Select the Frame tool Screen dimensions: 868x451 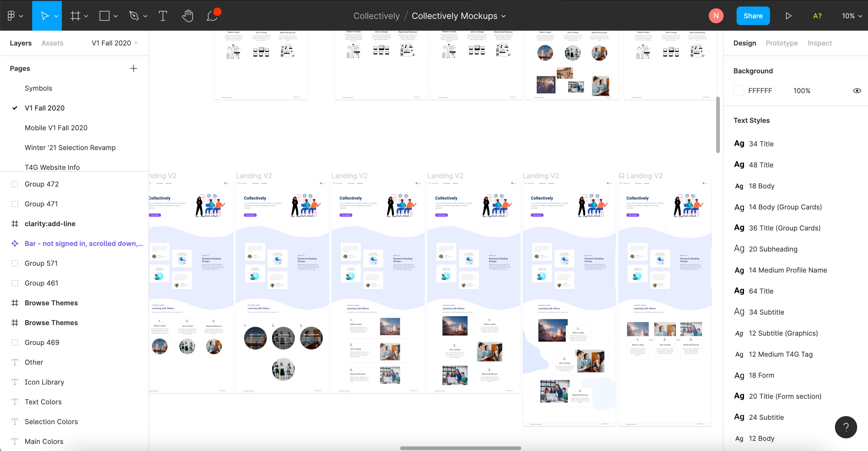point(75,16)
